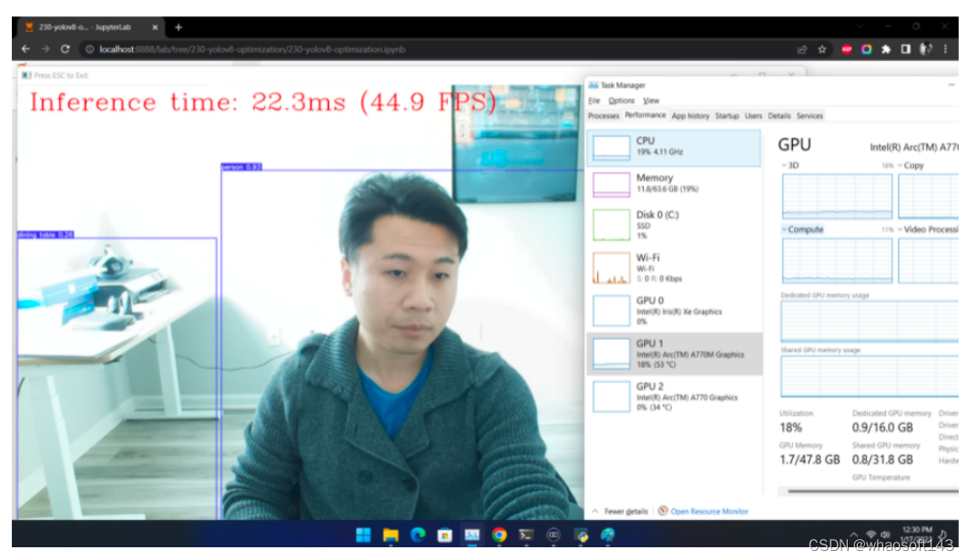The width and height of the screenshot is (968, 560).
Task: Open Google Chrome from the taskbar
Action: pos(499,535)
